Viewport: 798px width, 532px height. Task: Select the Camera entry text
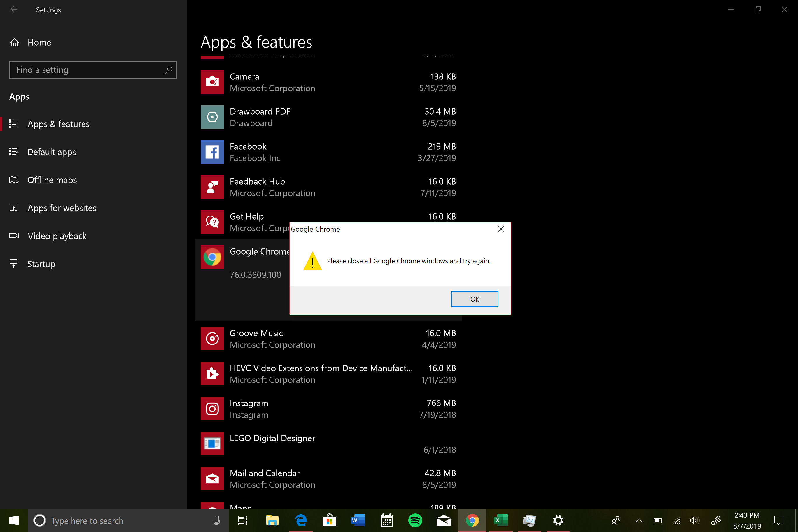(244, 77)
